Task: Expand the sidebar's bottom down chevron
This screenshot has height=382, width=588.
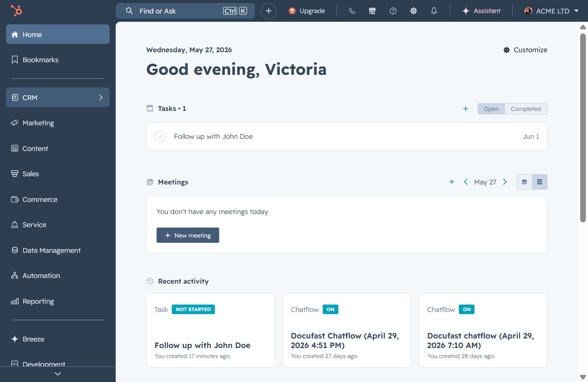Action: pos(58,374)
